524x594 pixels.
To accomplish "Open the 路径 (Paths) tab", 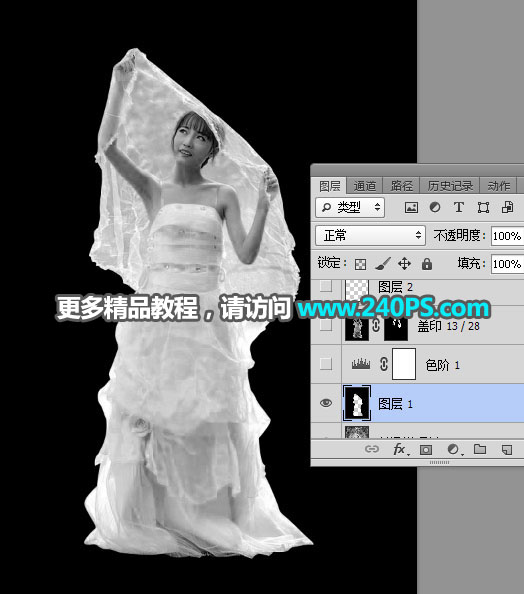I will click(401, 186).
